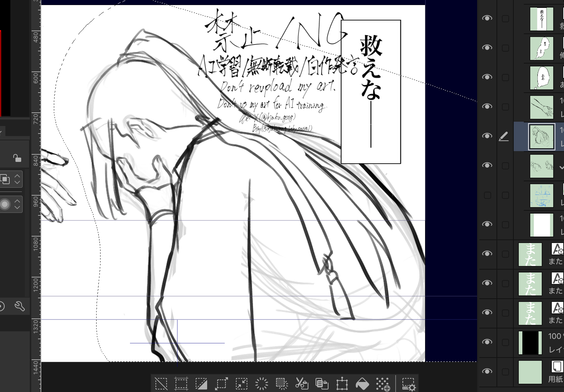The height and width of the screenshot is (392, 564).
Task: Hide the black fill layer
Action: point(487,342)
